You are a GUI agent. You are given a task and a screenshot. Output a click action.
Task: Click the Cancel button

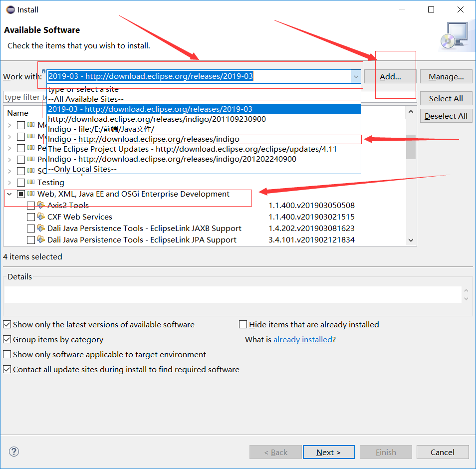click(x=442, y=453)
